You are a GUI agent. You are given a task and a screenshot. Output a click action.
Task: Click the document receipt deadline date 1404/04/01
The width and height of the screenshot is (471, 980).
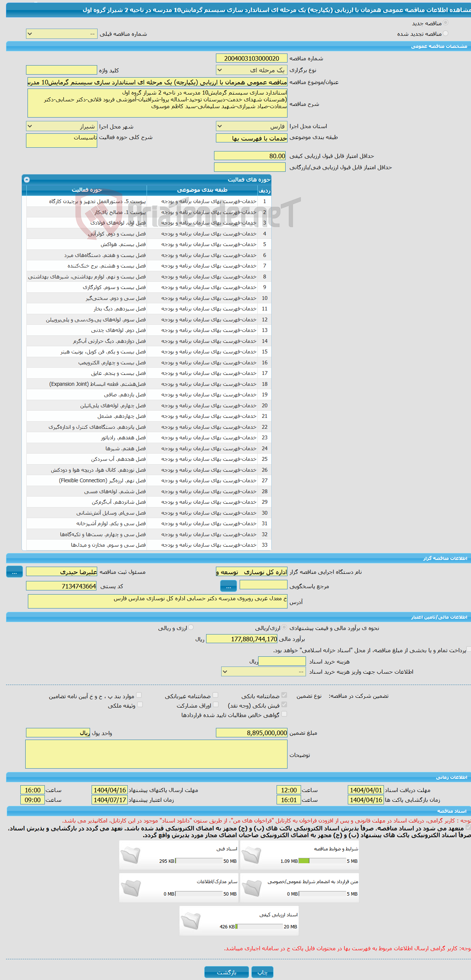click(365, 790)
